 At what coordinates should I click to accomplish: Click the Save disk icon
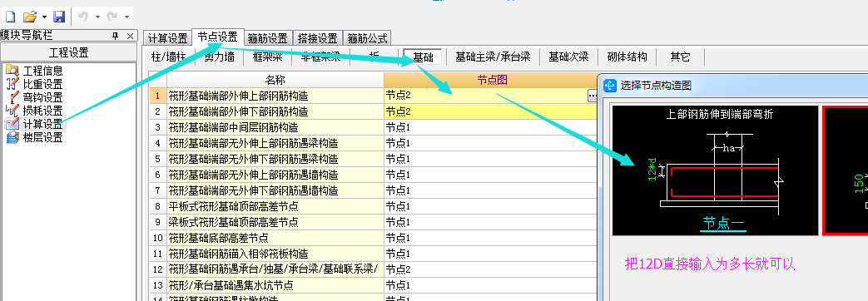[59, 17]
